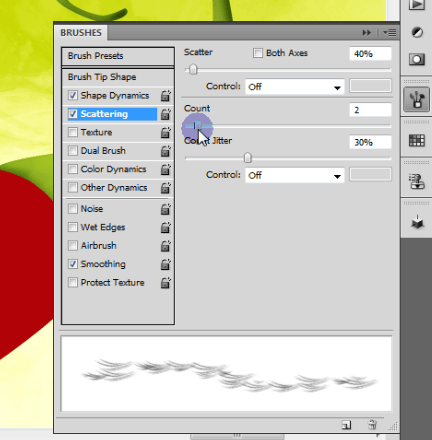Open the Swatches grid panel icon
The image size is (432, 440).
coord(417,140)
